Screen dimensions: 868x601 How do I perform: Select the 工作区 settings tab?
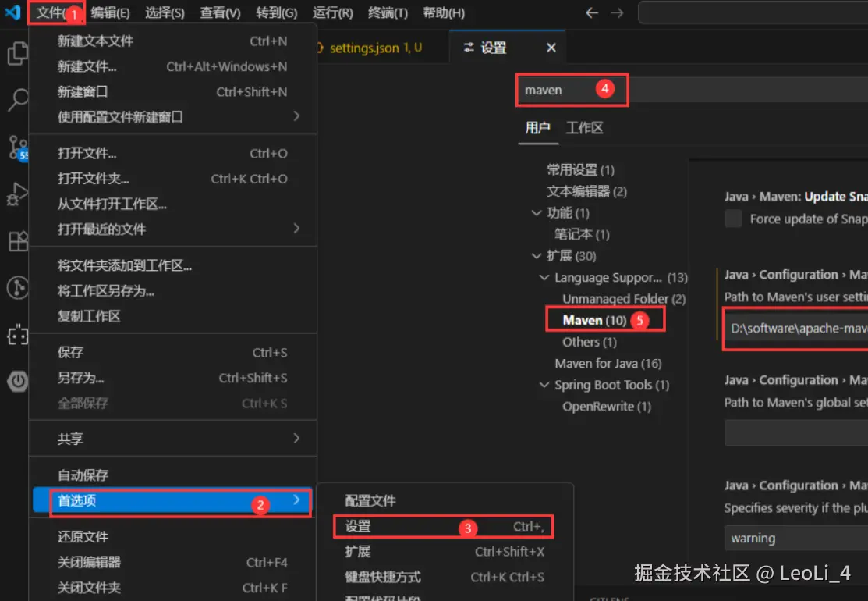584,128
